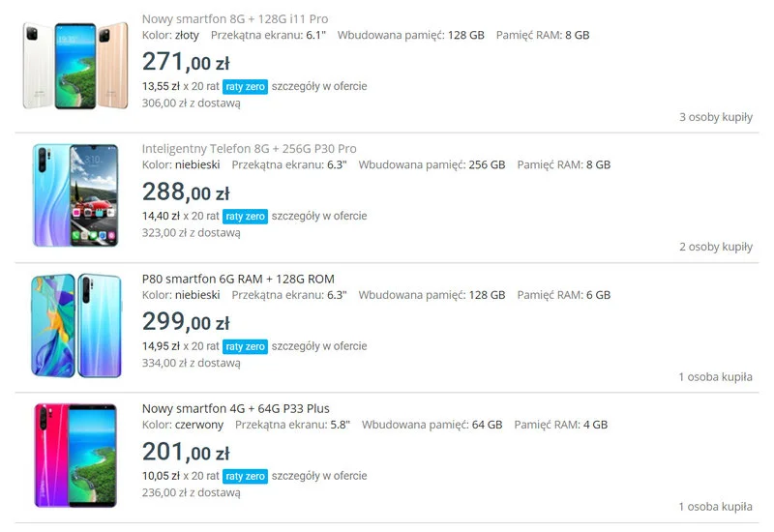The width and height of the screenshot is (774, 532).
Task: Click 'raty zero' badge on the 271 zł offer
Action: pyautogui.click(x=245, y=86)
